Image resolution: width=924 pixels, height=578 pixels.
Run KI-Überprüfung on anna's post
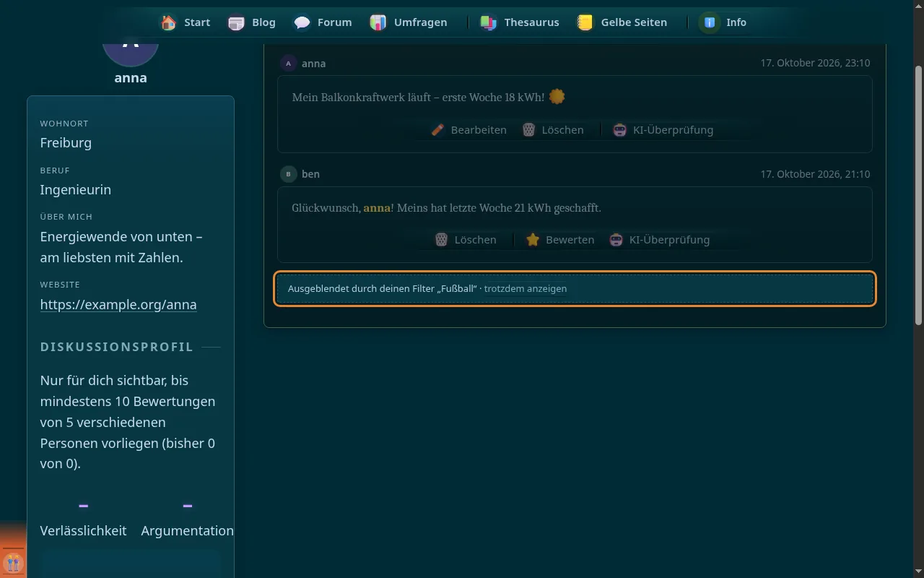[663, 130]
